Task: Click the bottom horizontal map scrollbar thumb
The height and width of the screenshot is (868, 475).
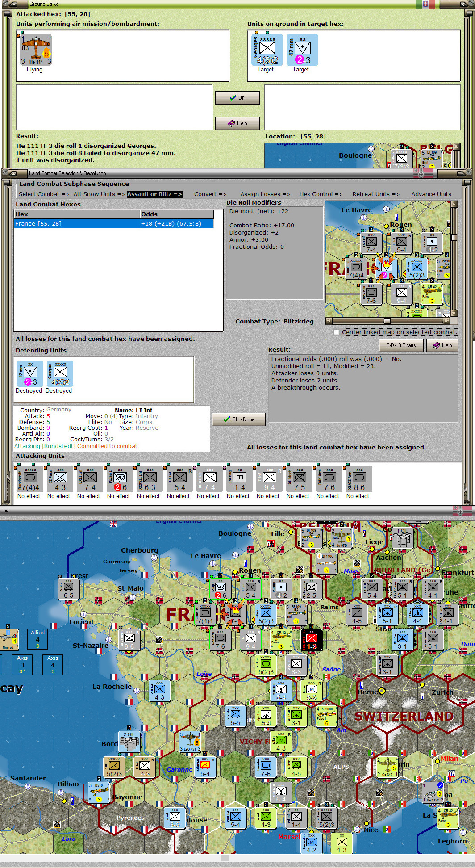Action: pyautogui.click(x=225, y=858)
